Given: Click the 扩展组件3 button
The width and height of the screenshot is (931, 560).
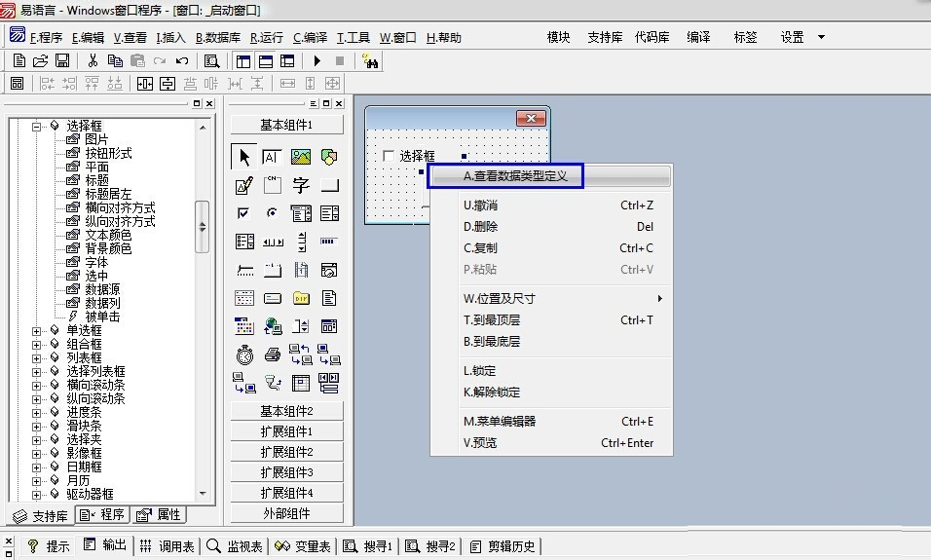Looking at the screenshot, I should [x=286, y=472].
